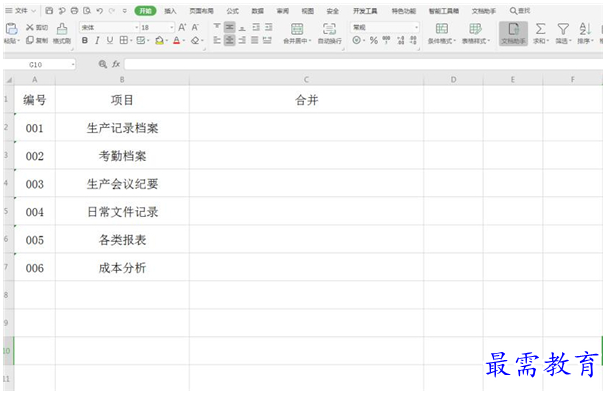Switch to 页面布局 (Page Layout) tab
Screen dimensions: 607x396
(201, 11)
